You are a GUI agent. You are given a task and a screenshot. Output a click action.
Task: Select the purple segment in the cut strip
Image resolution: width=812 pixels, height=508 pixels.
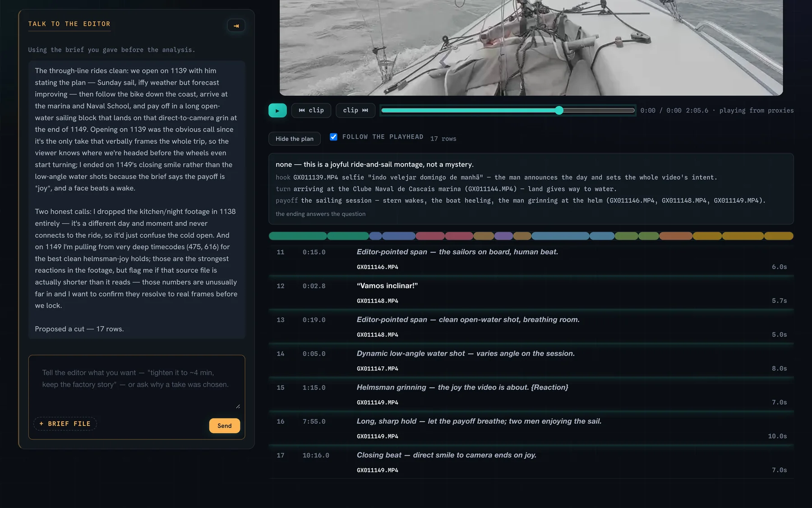[x=503, y=236]
